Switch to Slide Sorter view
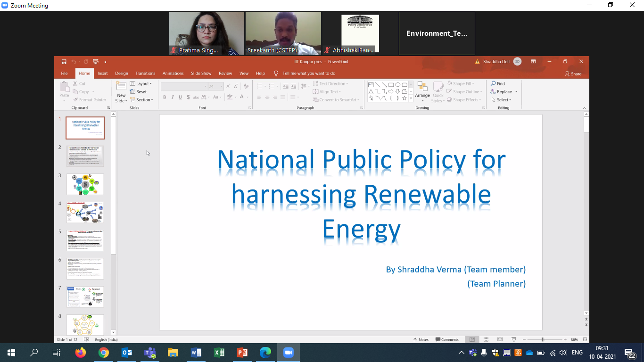This screenshot has width=644, height=362. (x=486, y=339)
